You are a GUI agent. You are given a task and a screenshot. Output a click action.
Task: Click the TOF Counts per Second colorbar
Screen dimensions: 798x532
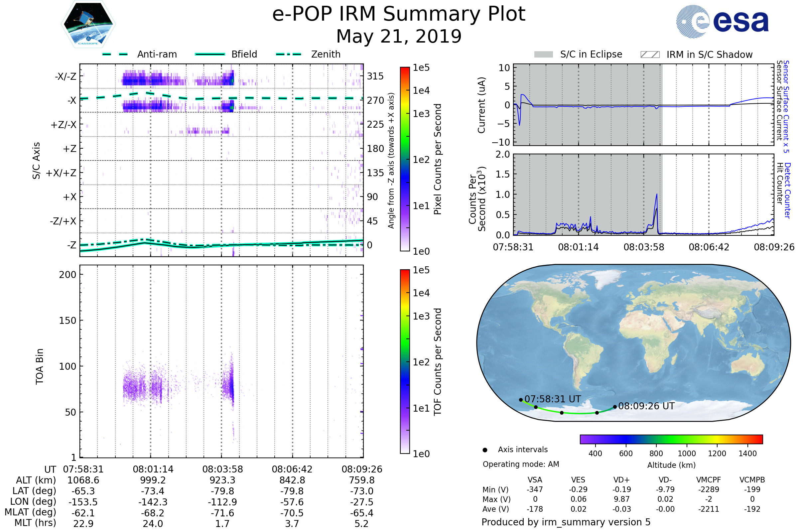405,361
